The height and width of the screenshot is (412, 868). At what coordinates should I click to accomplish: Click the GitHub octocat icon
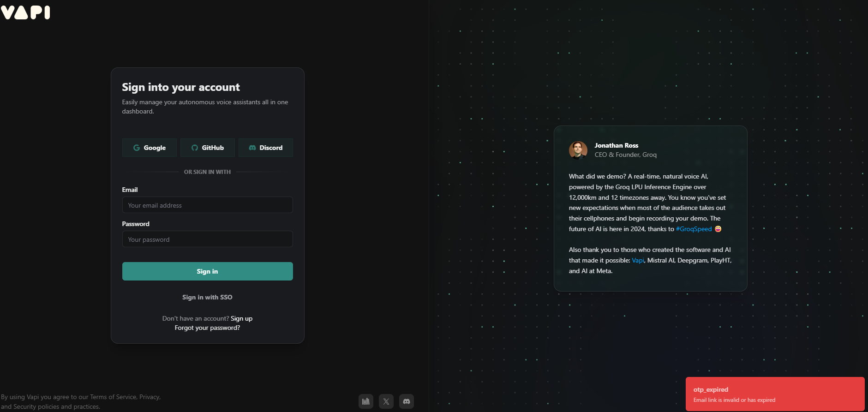(195, 148)
